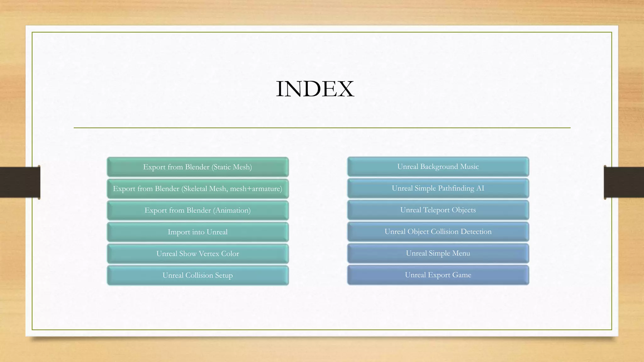The width and height of the screenshot is (644, 362).
Task: Click the Unreal Simple Menu button
Action: click(x=438, y=253)
